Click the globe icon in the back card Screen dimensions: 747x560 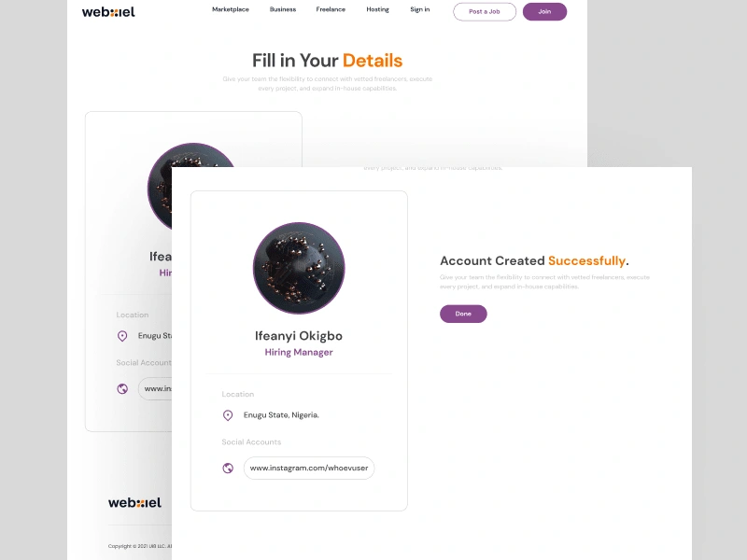122,388
